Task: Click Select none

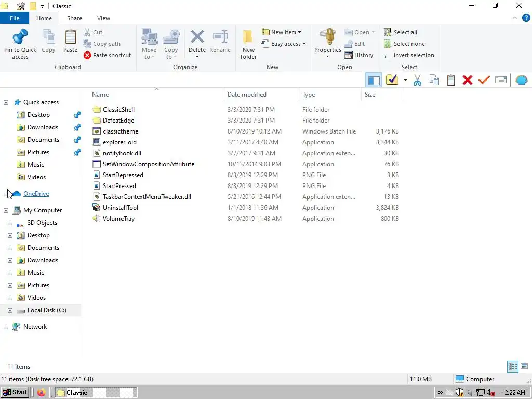Action: (404, 44)
